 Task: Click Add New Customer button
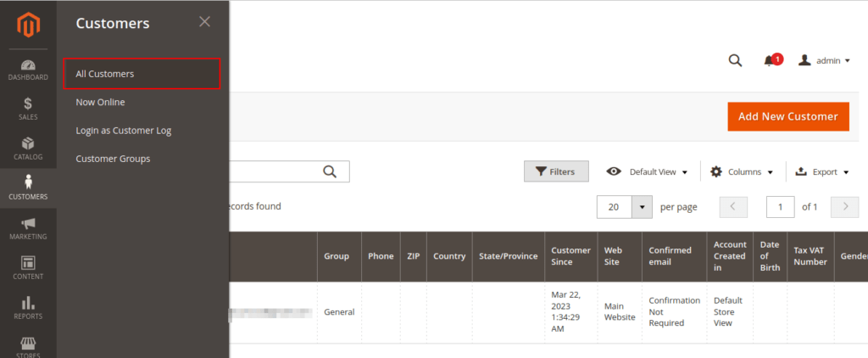(787, 117)
